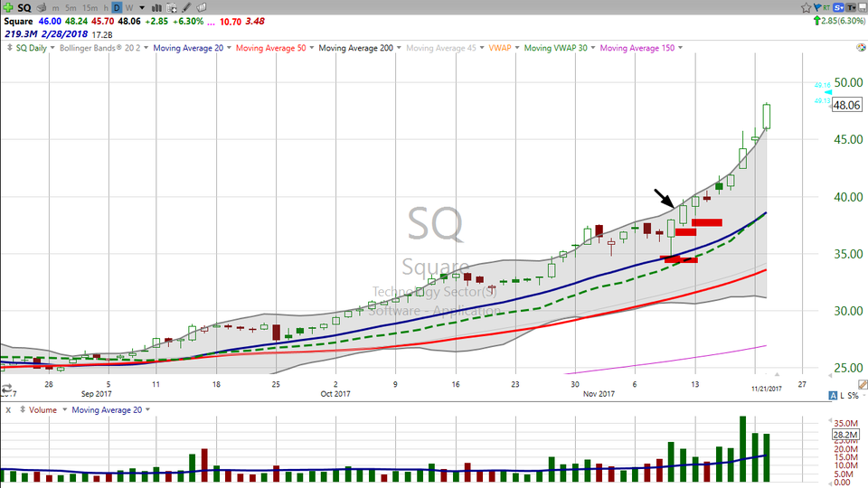
Task: Click the 49.16 cyan price marker
Action: pos(822,85)
